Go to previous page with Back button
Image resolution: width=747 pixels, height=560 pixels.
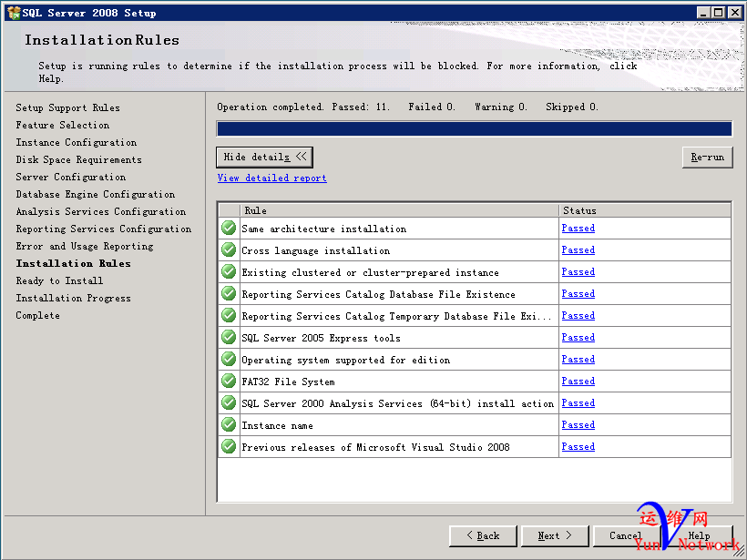click(483, 536)
